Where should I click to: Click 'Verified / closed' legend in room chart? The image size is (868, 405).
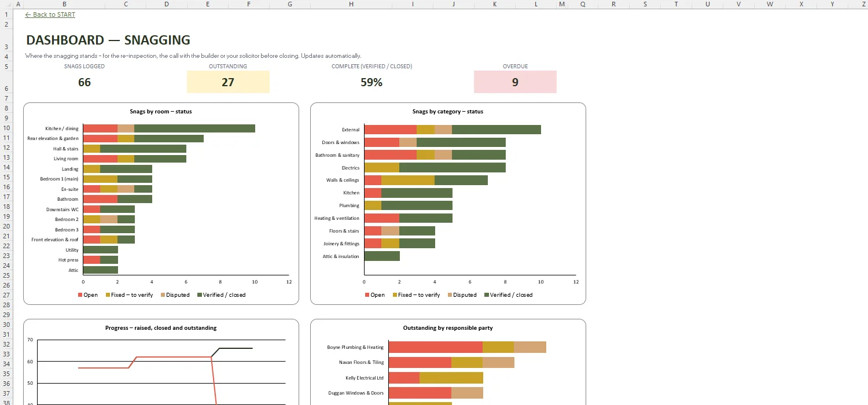221,295
